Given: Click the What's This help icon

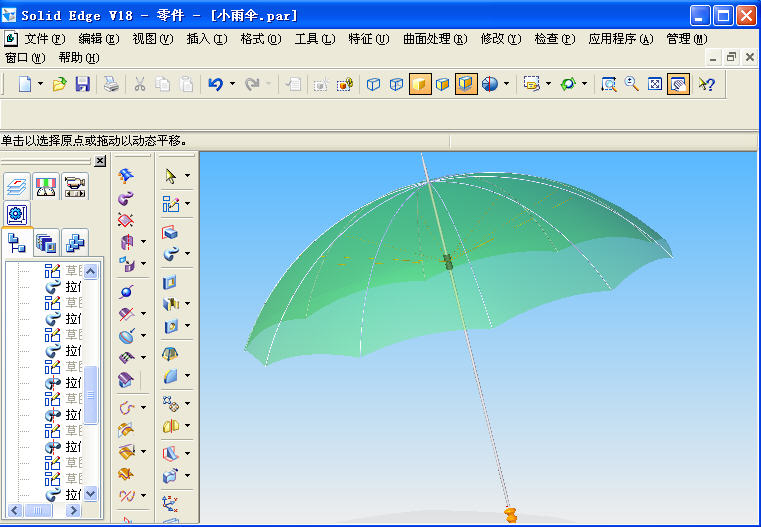Looking at the screenshot, I should pyautogui.click(x=707, y=84).
